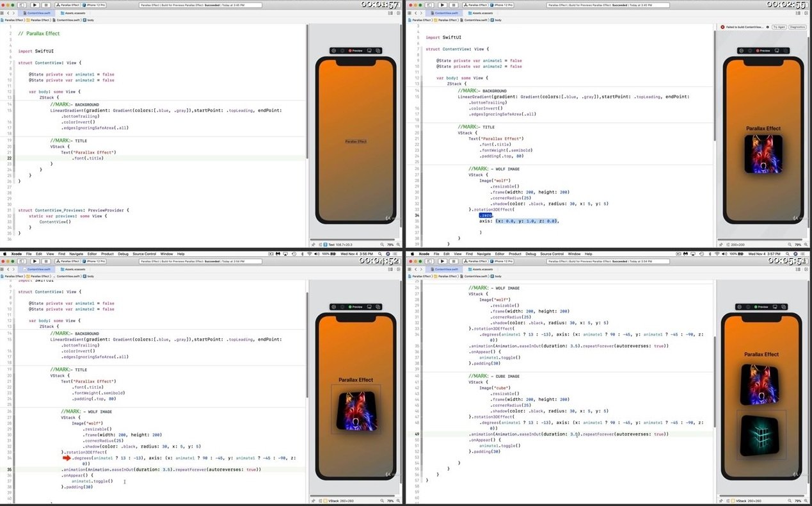The width and height of the screenshot is (812, 506).
Task: Open Editor menu in the 00:04:52 window
Action: click(x=92, y=254)
